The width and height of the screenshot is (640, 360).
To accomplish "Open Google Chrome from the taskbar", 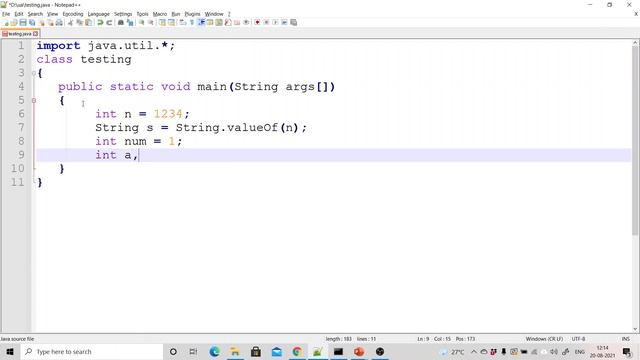I will pos(297,351).
